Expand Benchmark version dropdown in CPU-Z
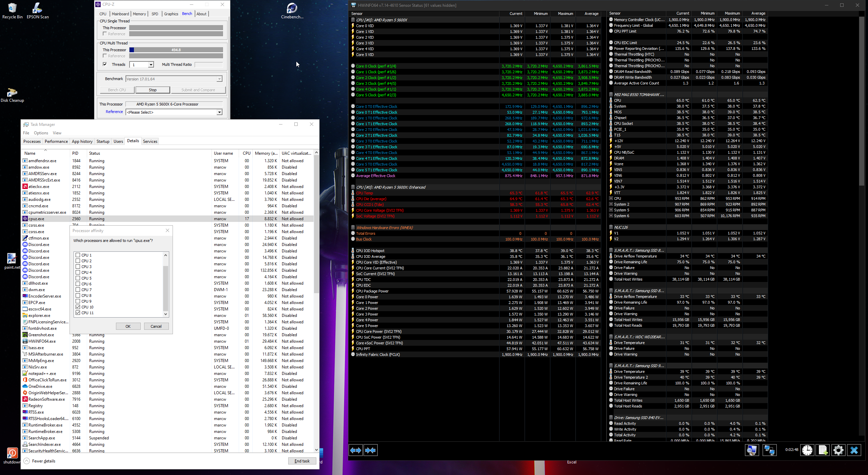868x475 pixels. (219, 79)
